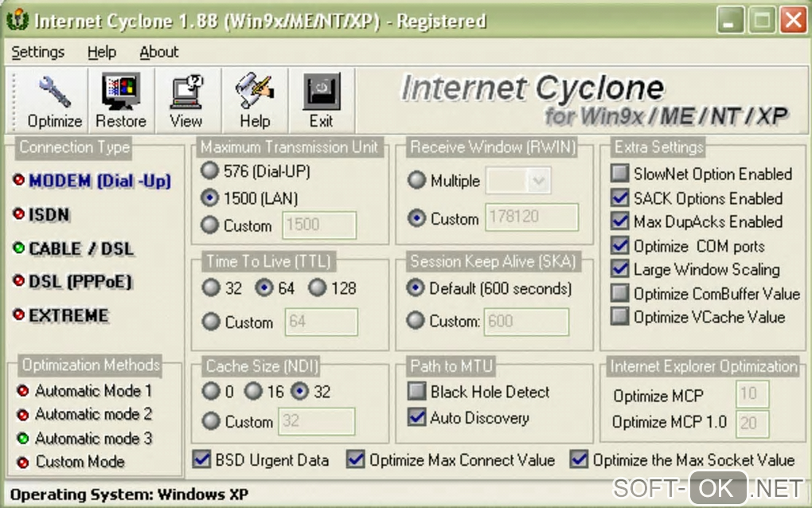Choose Custom Cache Size radio button
Screen dimensions: 812x508
[x=211, y=421]
